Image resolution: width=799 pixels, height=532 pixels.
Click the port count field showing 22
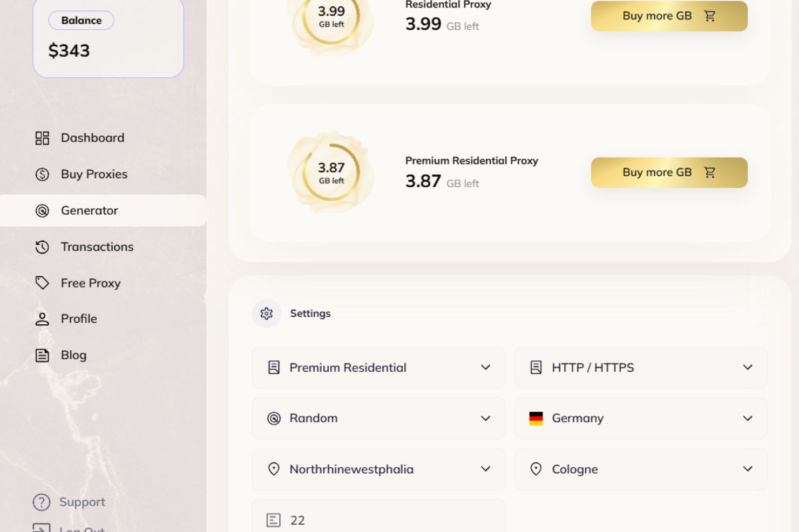click(x=378, y=520)
